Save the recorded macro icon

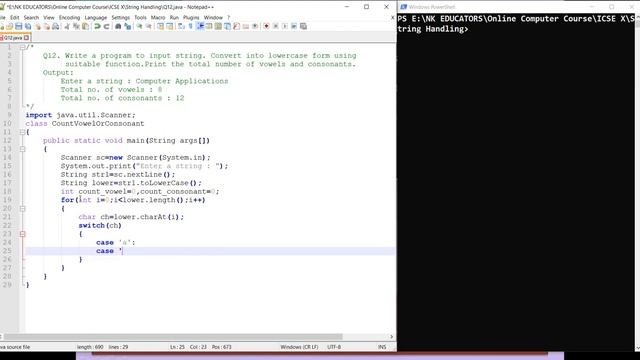[304, 27]
